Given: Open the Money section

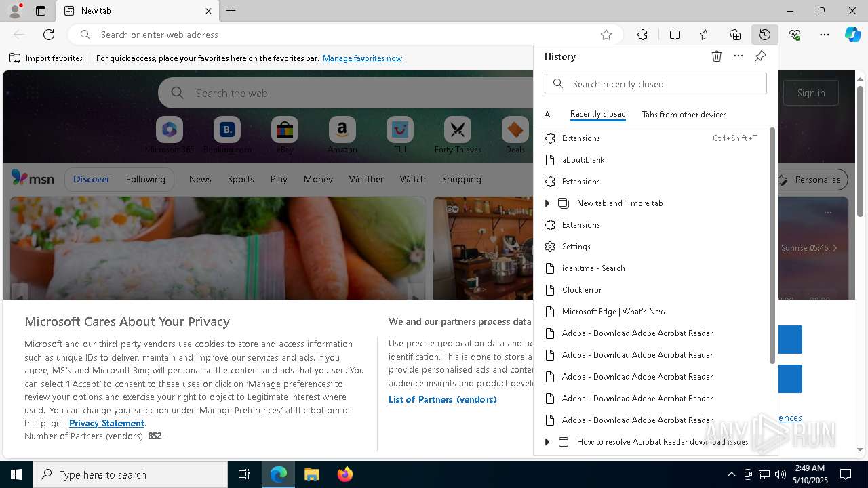Looking at the screenshot, I should (318, 179).
